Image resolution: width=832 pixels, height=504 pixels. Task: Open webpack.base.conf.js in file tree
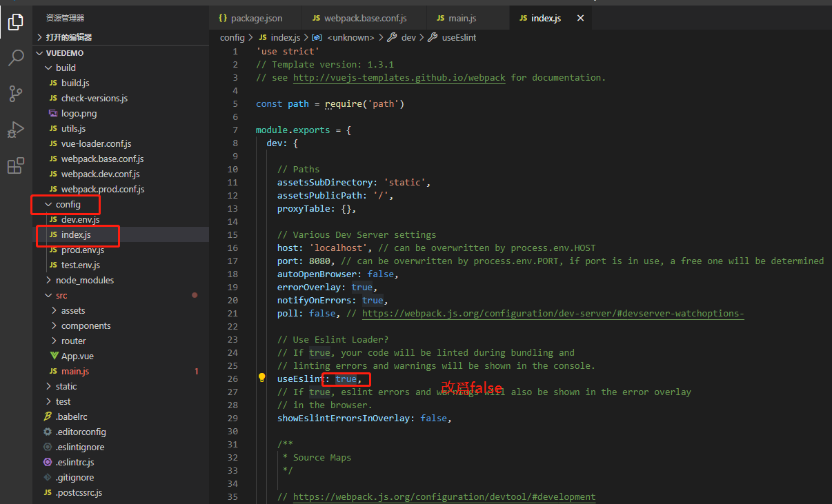[x=121, y=159]
